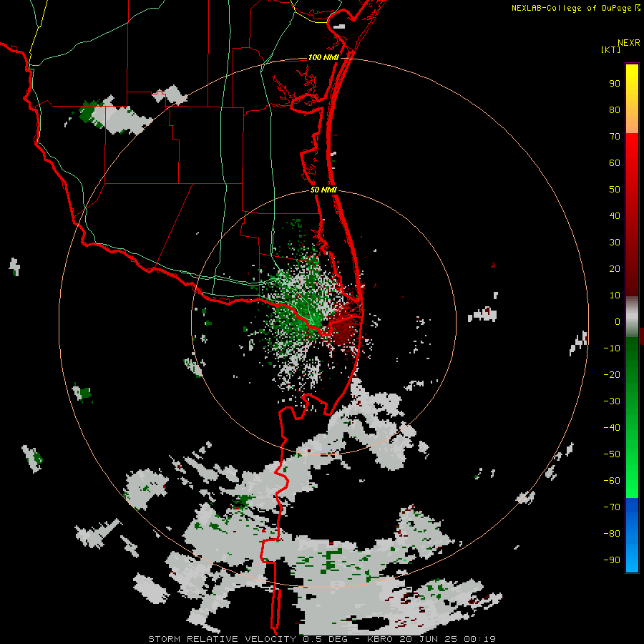Screen dimensions: 644x644
Task: Click the gray zero-velocity segment of color bar
Action: pos(632,317)
